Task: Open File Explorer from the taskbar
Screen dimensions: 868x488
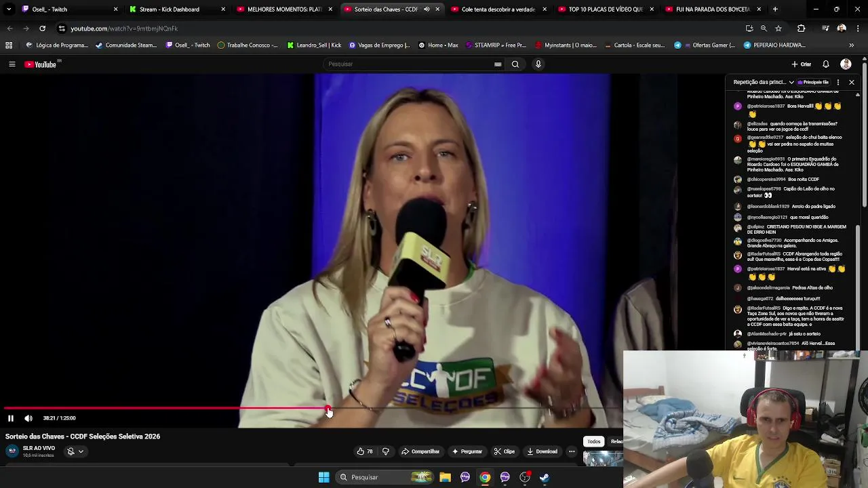Action: tap(445, 477)
